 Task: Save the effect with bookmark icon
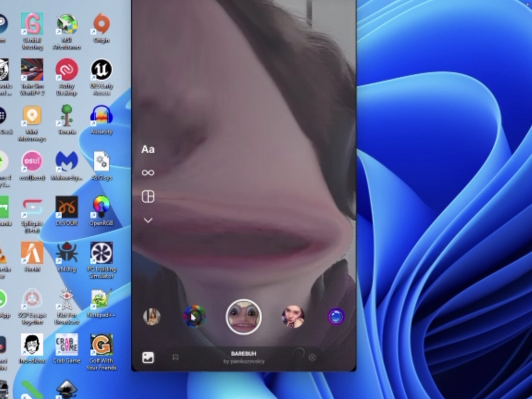(176, 357)
